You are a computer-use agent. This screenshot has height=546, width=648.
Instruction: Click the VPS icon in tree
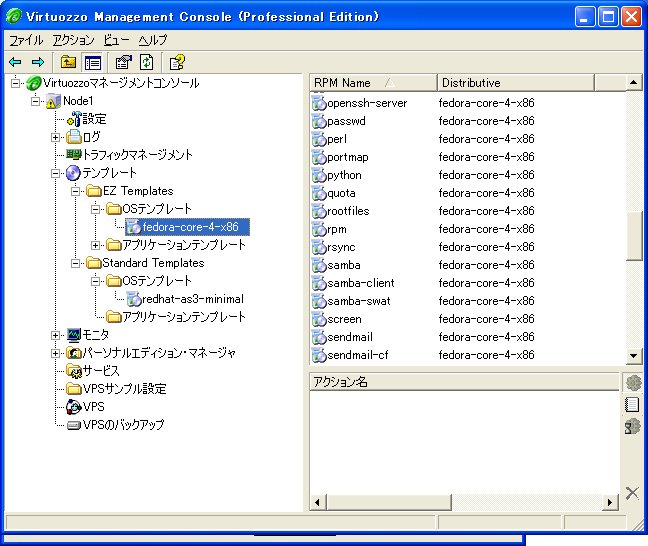click(x=74, y=407)
